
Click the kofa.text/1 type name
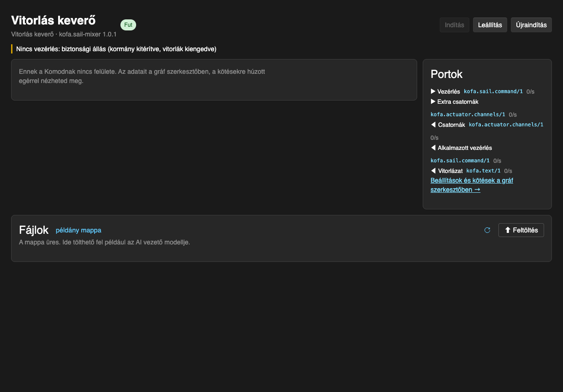(x=484, y=171)
